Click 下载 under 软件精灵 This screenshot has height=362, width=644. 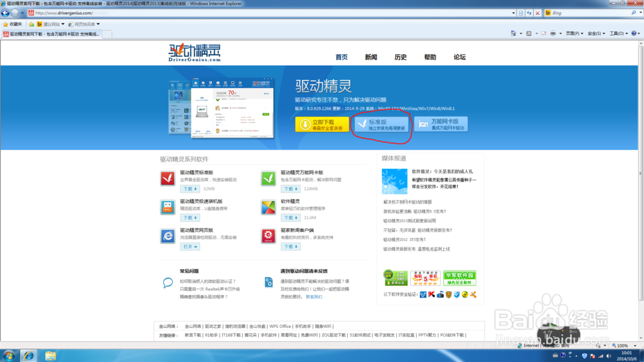[290, 218]
